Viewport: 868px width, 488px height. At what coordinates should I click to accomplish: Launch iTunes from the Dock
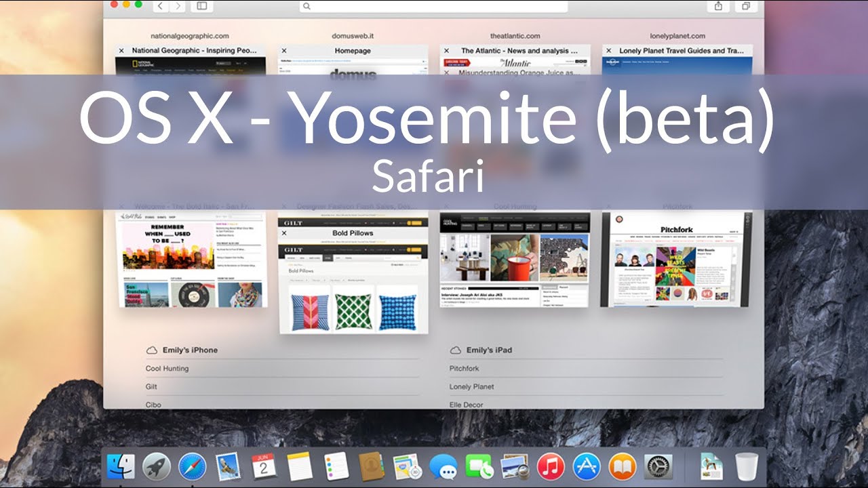tap(551, 467)
